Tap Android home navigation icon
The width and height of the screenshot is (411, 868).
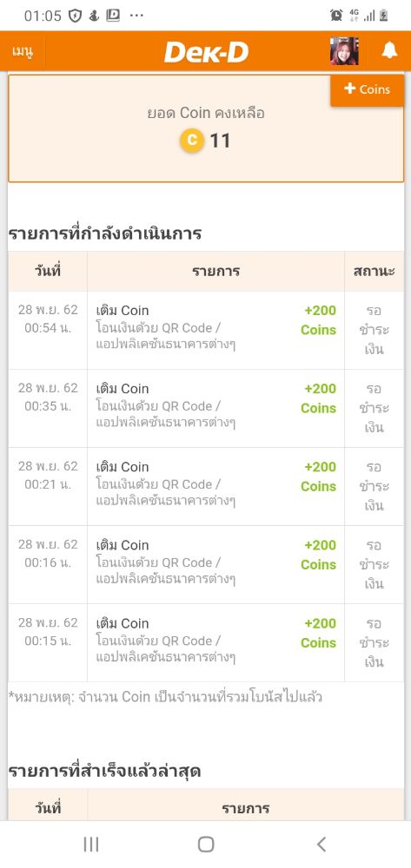206,845
